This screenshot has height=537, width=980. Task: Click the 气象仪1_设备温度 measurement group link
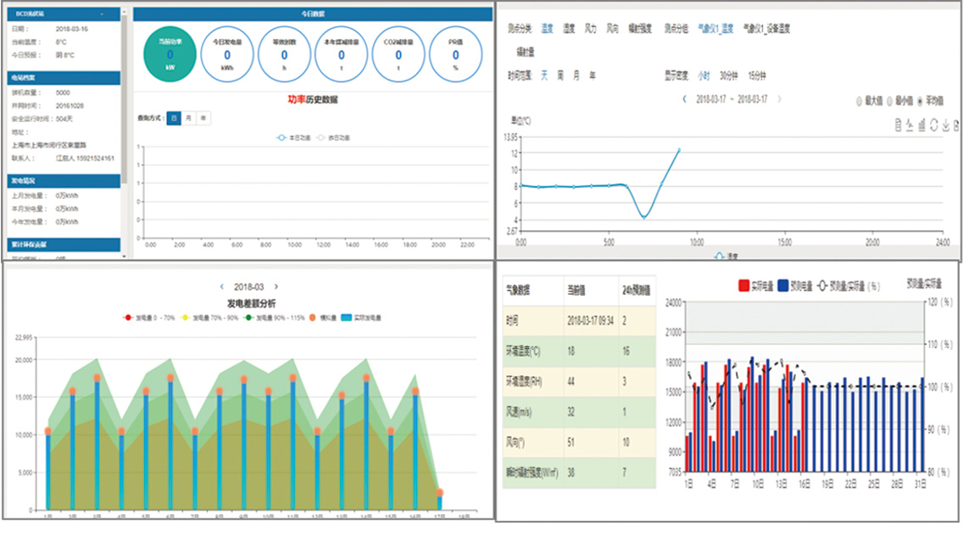766,28
